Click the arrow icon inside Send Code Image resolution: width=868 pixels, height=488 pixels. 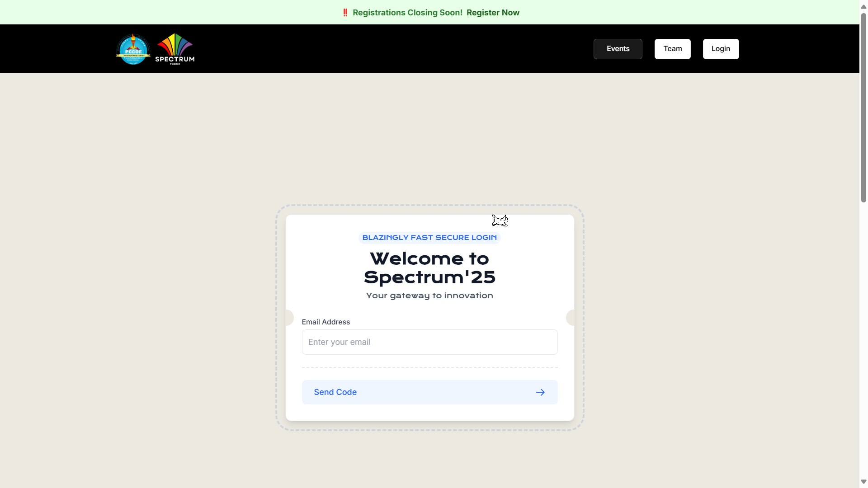click(540, 392)
